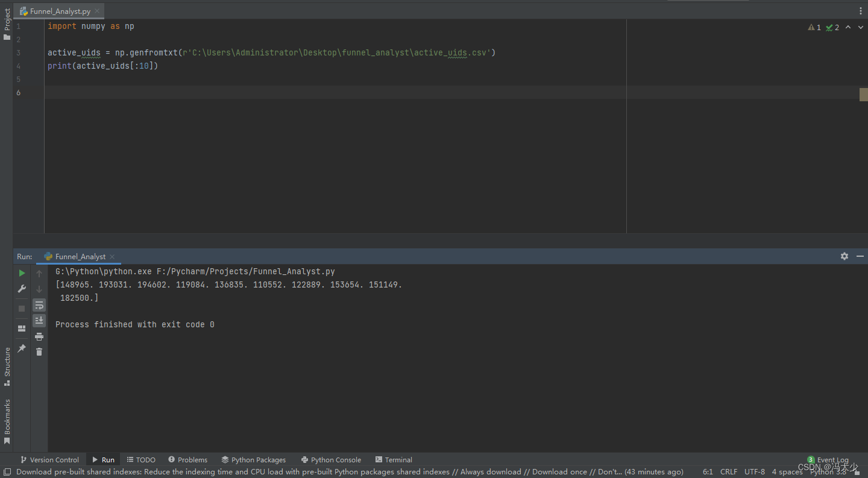Open Version Control tool window

49,459
